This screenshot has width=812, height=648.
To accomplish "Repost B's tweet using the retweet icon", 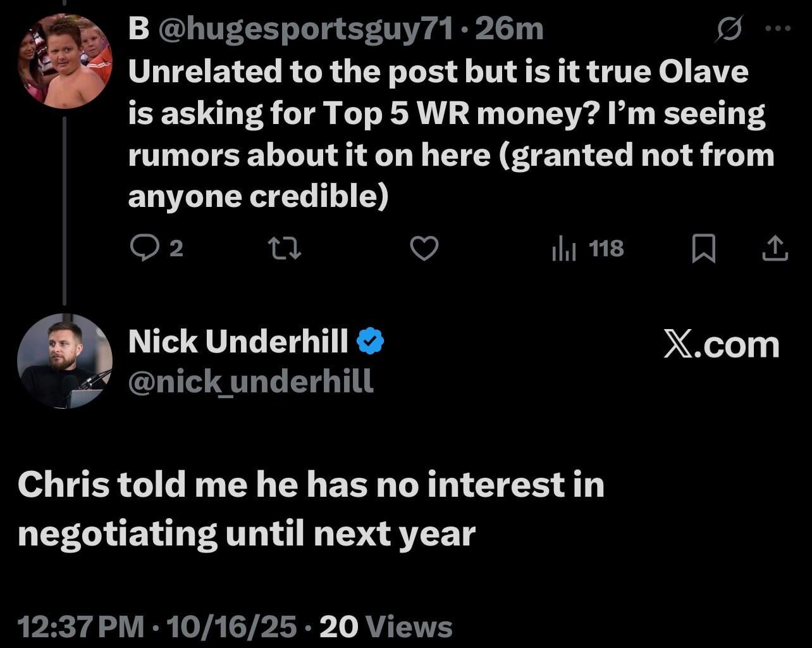I will coord(285,249).
